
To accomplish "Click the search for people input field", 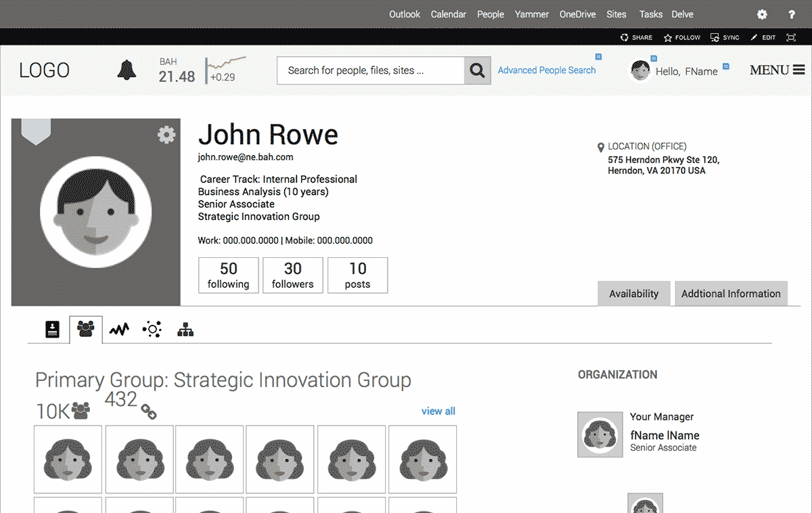I will tap(371, 70).
